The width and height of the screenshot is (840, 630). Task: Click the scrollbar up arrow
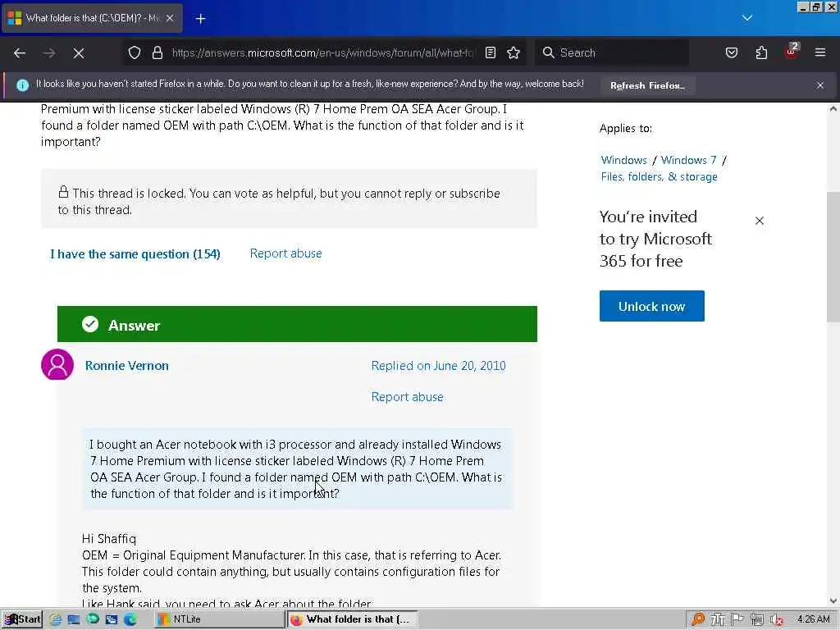tap(833, 109)
